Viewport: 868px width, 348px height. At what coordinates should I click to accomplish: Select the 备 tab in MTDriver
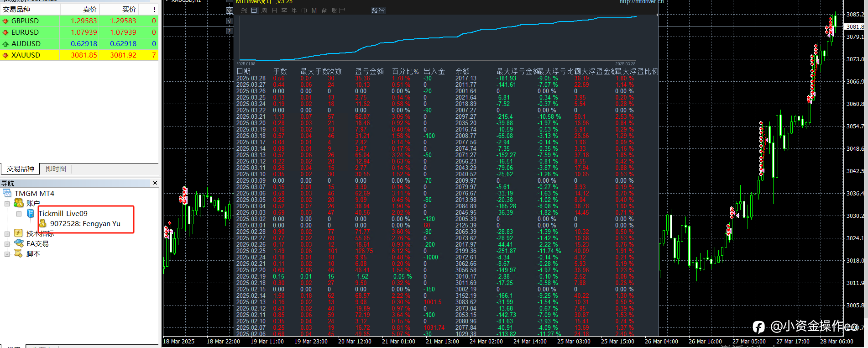coord(324,11)
